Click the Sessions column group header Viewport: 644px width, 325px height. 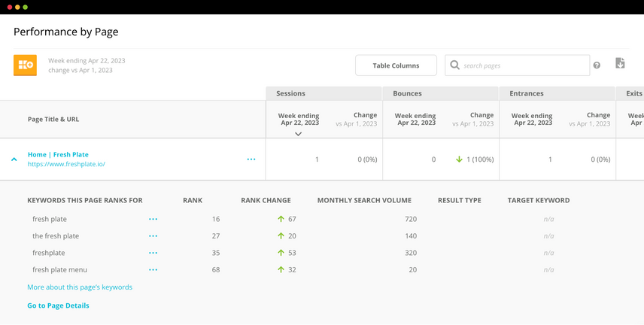[324, 93]
